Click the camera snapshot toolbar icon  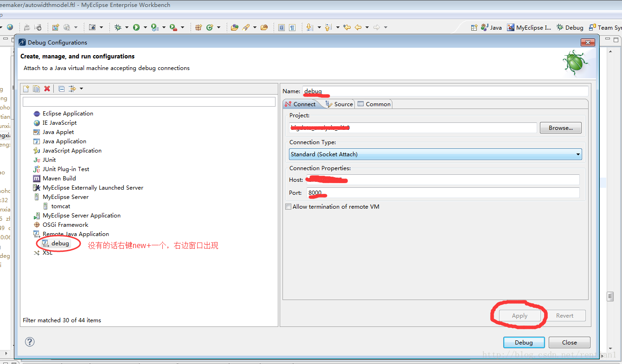click(x=92, y=27)
